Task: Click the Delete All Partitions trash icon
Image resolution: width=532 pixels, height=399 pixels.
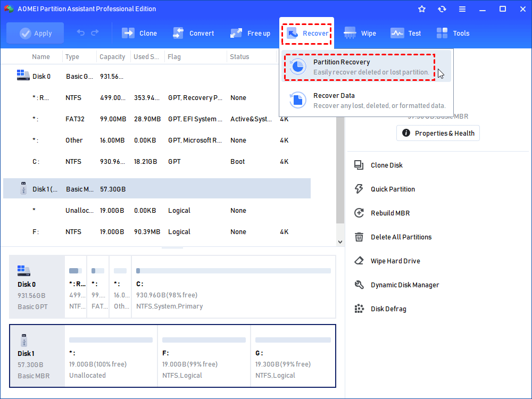Action: point(359,237)
